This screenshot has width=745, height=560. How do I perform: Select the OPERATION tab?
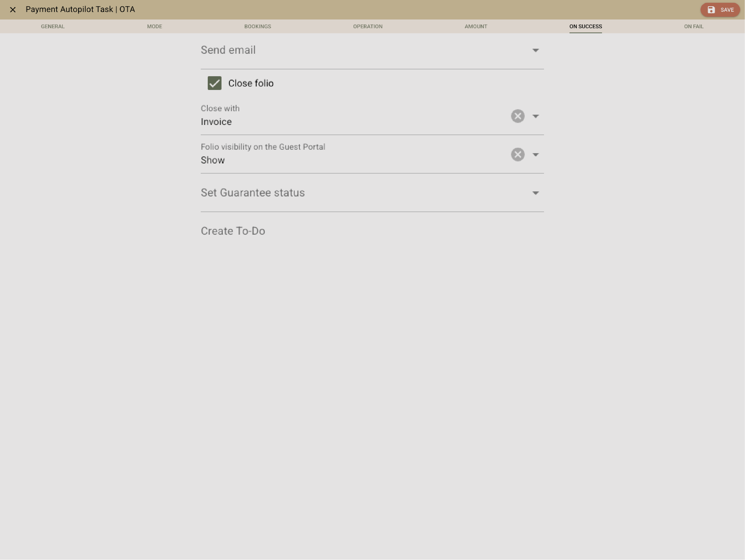click(x=367, y=26)
